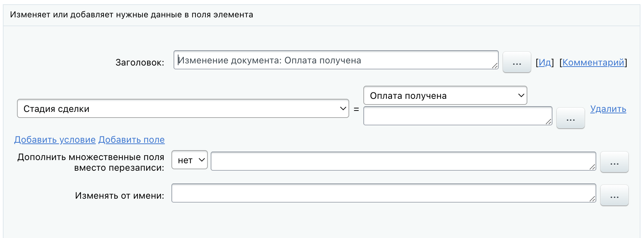Open the Стадия сделки field dropdown
Image resolution: width=644 pixels, height=238 pixels.
pyautogui.click(x=183, y=108)
